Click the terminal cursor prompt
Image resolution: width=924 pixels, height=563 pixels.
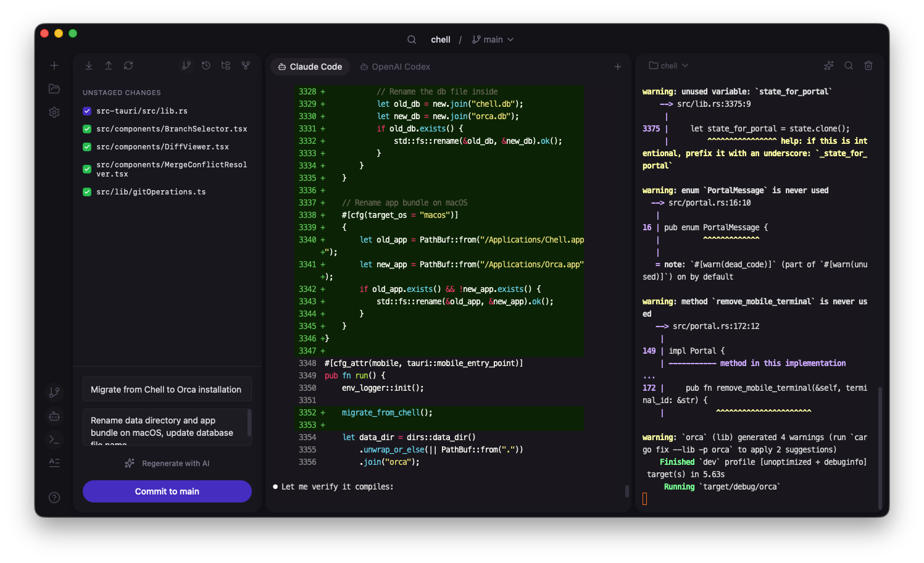[x=645, y=499]
